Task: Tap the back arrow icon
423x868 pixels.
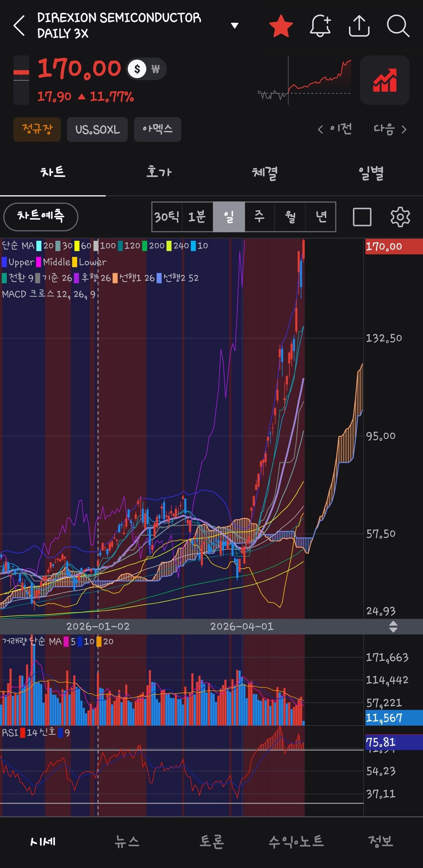Action: coord(19,26)
